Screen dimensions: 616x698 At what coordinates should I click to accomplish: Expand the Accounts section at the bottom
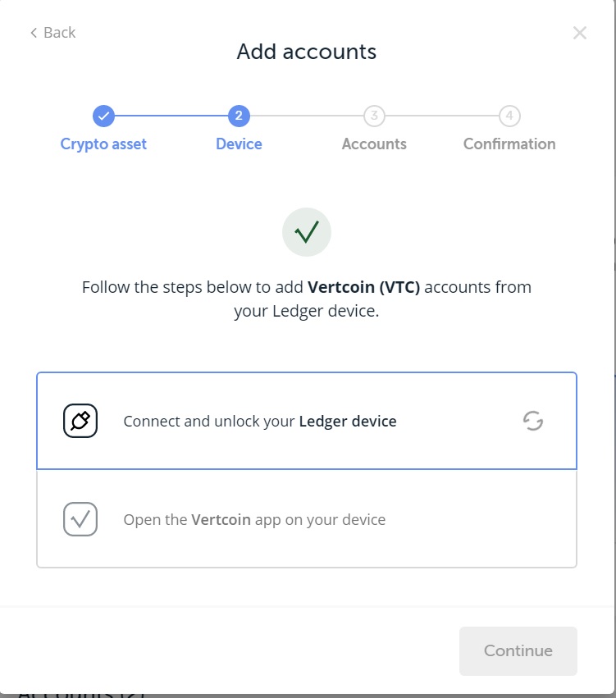pos(82,693)
